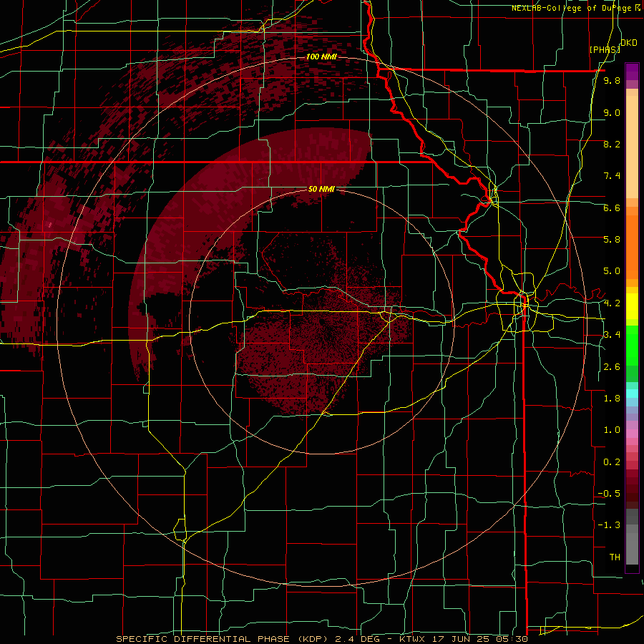Click the cyan segment of color bar
This screenshot has width=644, height=644.
tap(632, 393)
